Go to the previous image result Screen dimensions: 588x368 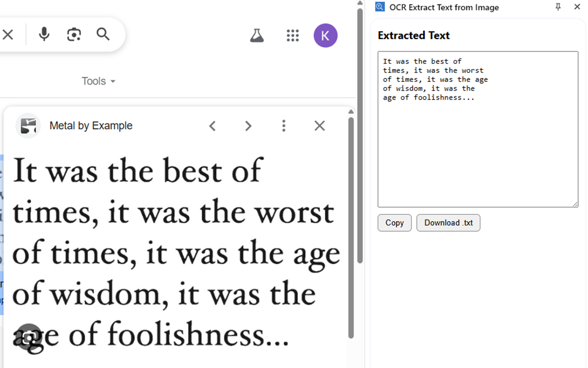(212, 126)
